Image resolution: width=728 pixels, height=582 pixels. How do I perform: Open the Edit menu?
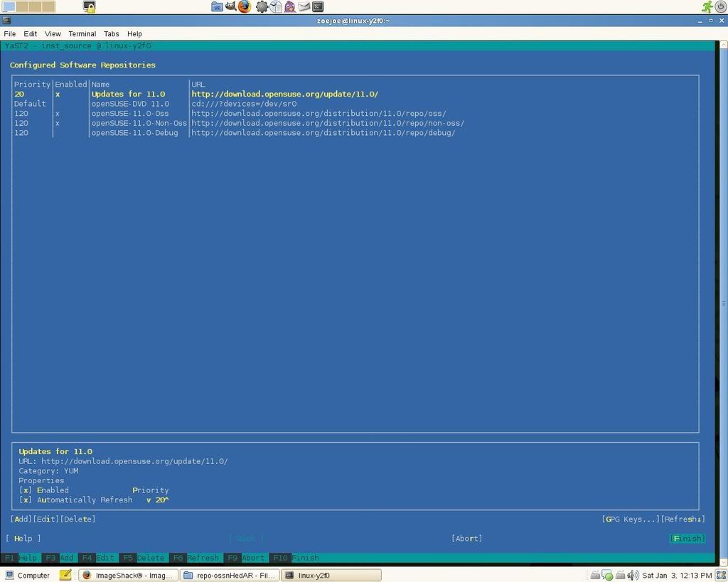[x=30, y=34]
